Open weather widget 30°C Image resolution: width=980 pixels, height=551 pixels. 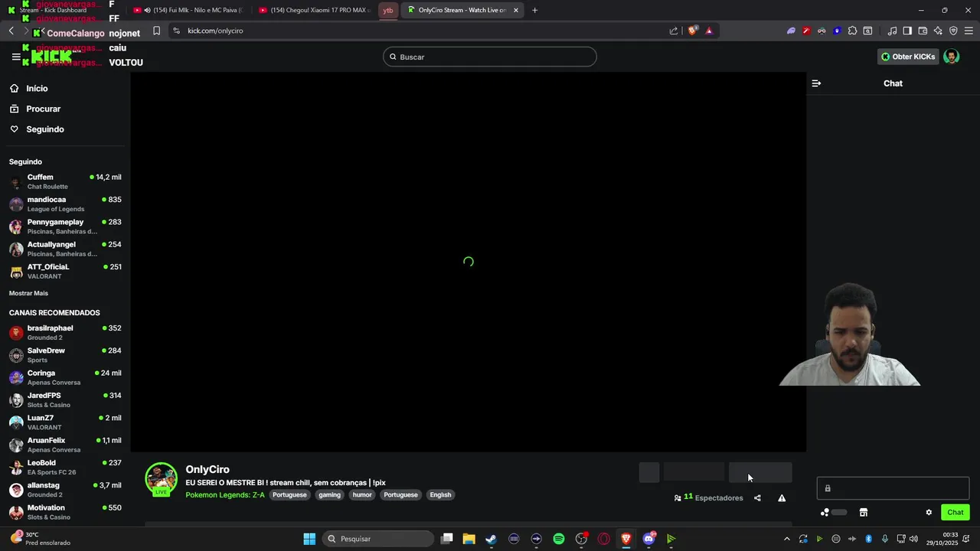coord(40,539)
